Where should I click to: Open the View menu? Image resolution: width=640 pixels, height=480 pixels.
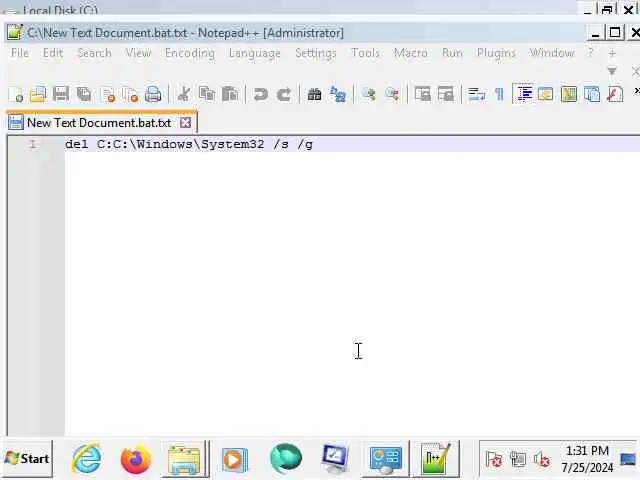[x=138, y=53]
